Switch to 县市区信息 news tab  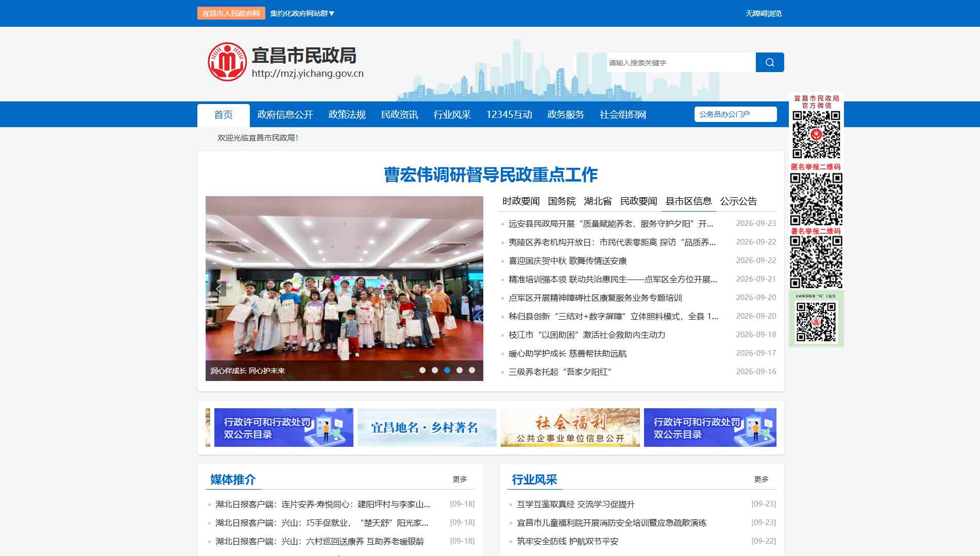pos(688,201)
